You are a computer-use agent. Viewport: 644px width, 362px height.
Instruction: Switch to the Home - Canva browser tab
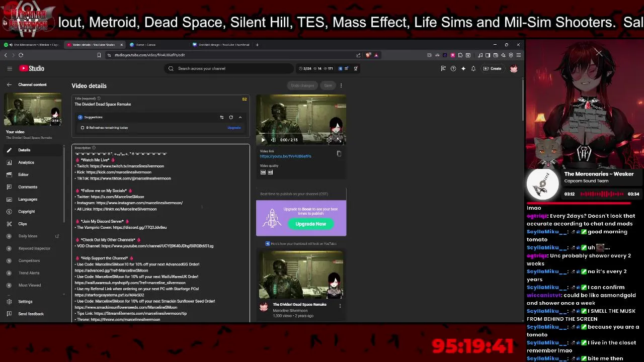156,45
